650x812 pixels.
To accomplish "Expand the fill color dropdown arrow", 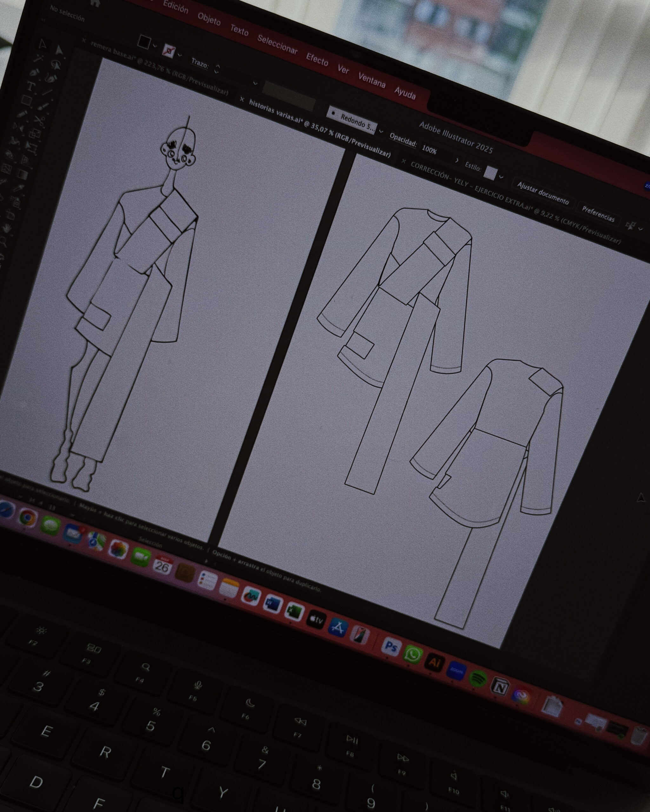I will click(x=155, y=46).
